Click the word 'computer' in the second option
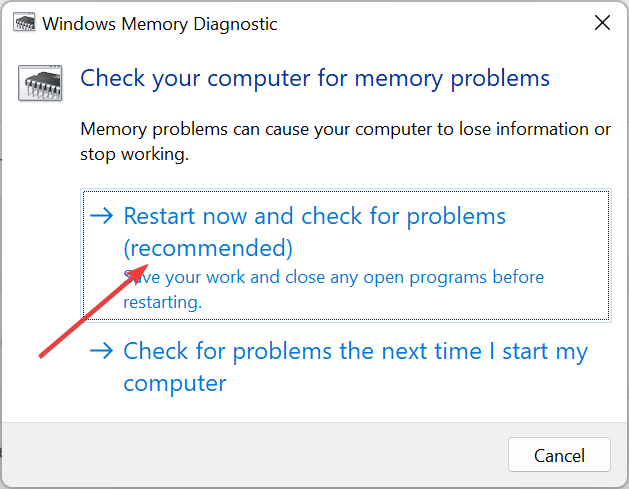Viewport: 629px width, 489px height. (x=175, y=383)
